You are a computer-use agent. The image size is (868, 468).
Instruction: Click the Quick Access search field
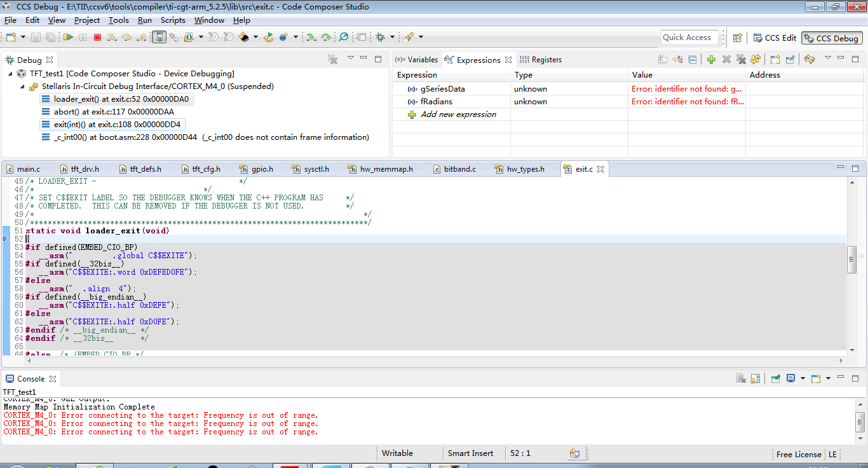click(689, 38)
